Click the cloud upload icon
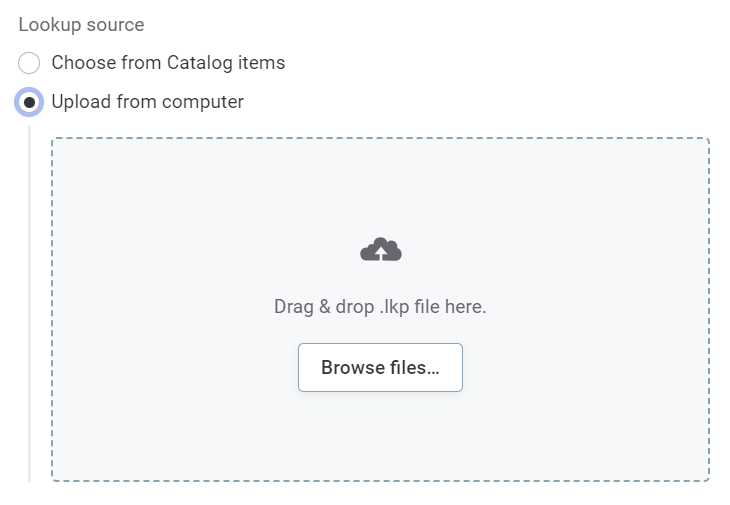This screenshot has height=505, width=730. click(380, 250)
